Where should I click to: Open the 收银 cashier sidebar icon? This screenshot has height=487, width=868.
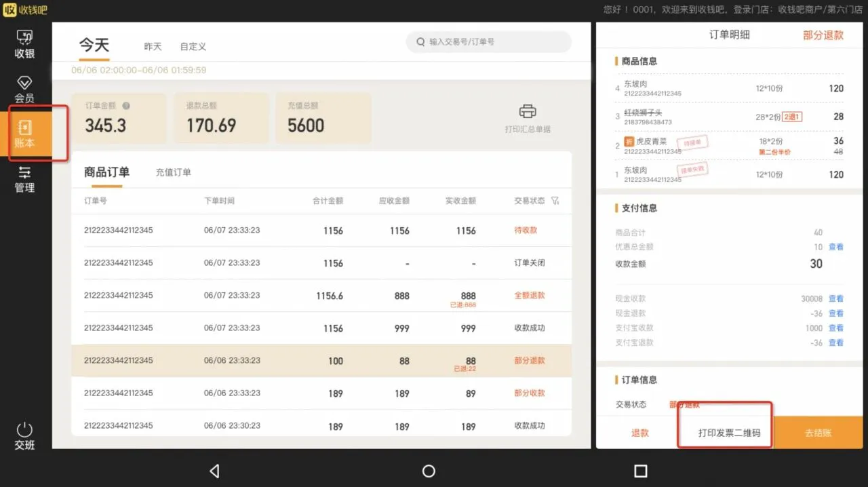coord(24,44)
